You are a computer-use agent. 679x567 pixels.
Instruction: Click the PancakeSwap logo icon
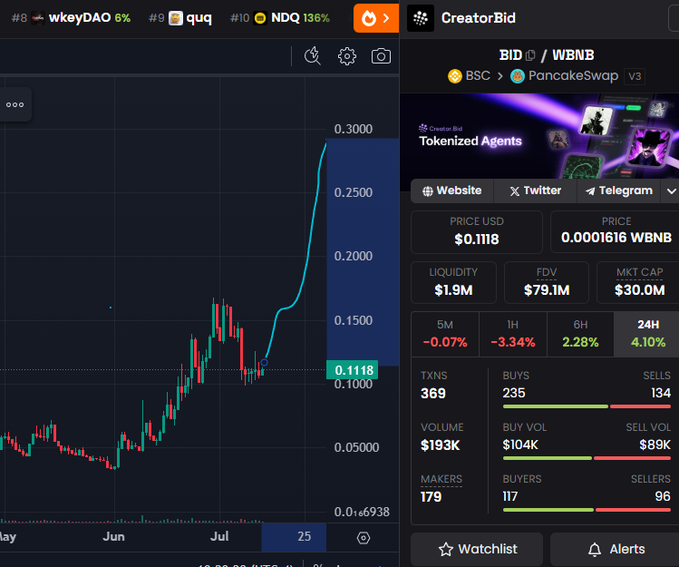517,76
